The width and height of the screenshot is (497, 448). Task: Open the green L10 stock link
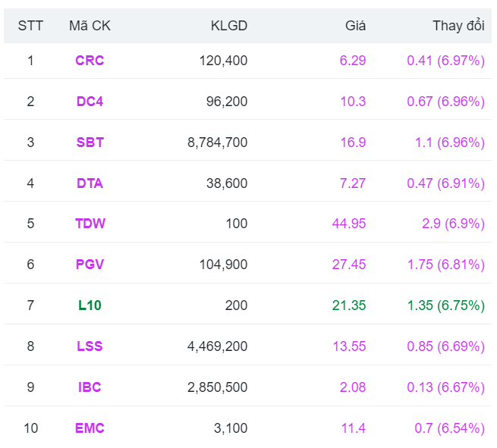pos(90,305)
